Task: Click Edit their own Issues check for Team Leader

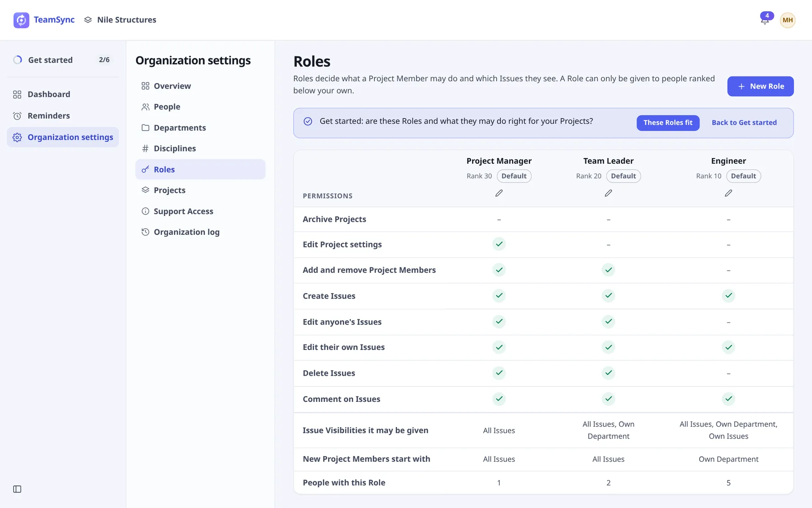Action: click(x=609, y=347)
